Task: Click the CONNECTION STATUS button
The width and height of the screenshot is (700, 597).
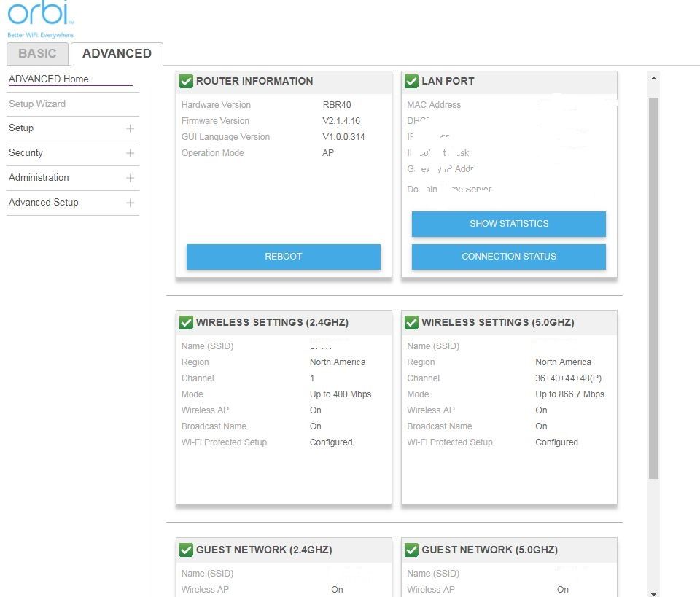Action: [x=508, y=257]
